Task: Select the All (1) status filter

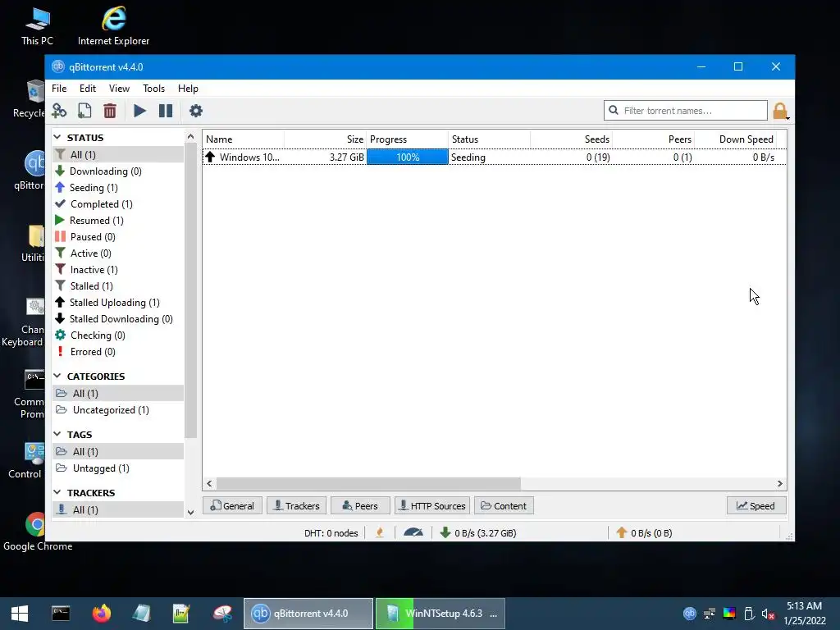Action: pyautogui.click(x=118, y=155)
